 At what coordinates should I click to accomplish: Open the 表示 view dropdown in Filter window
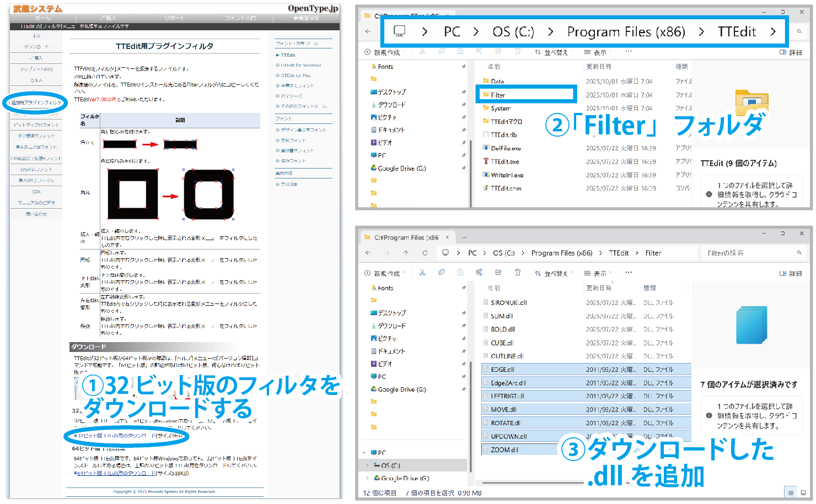click(599, 273)
